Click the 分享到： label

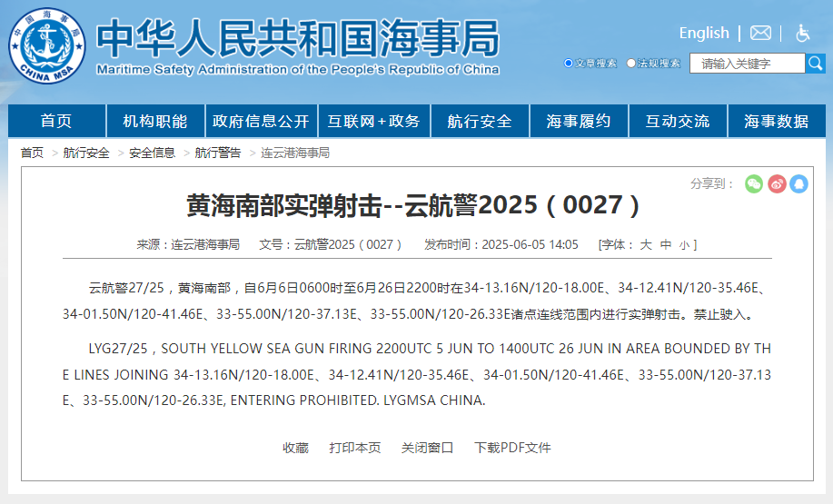point(712,183)
